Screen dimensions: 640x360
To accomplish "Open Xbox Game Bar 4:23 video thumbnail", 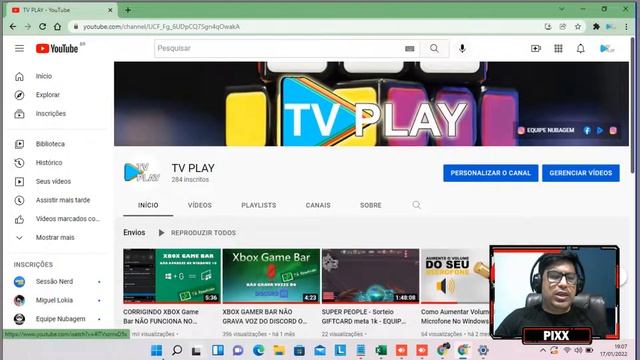I will click(271, 276).
